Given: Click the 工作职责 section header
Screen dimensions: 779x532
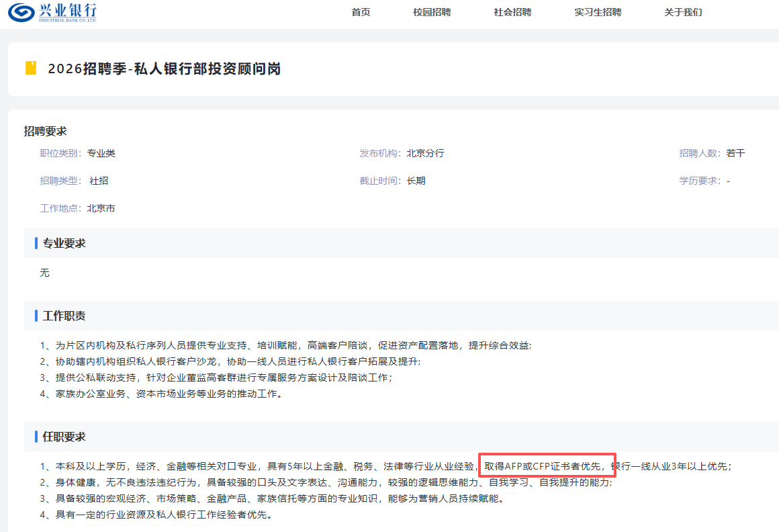Looking at the screenshot, I should point(64,316).
